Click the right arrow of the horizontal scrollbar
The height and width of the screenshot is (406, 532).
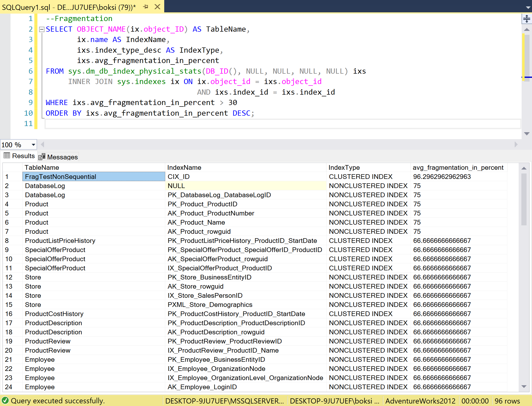[516, 145]
